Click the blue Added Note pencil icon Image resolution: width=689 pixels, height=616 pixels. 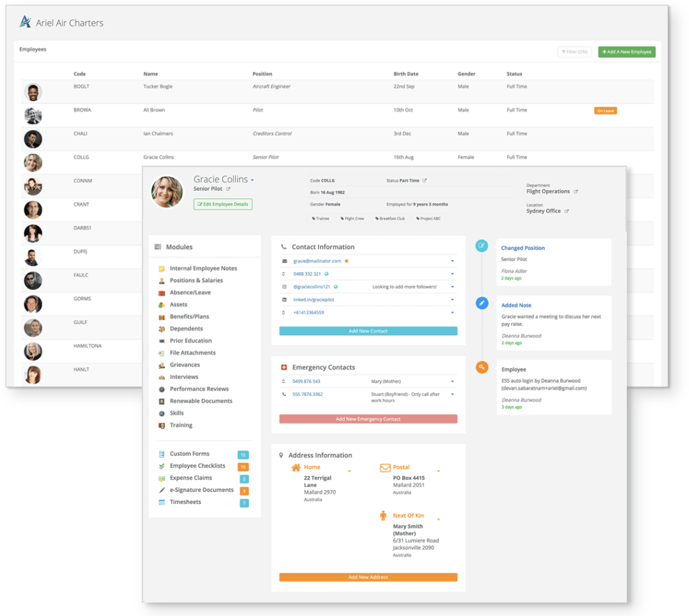pos(482,303)
